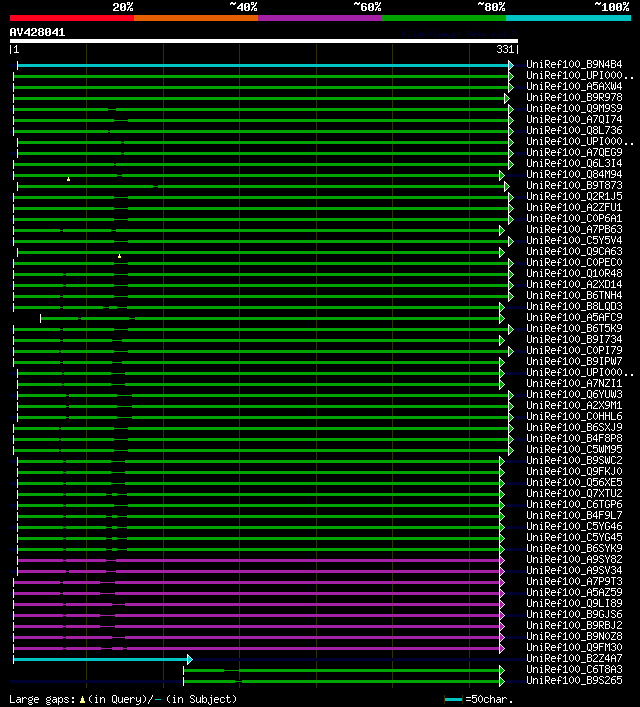Select the UniRef100_A9SY82 label

(x=574, y=560)
